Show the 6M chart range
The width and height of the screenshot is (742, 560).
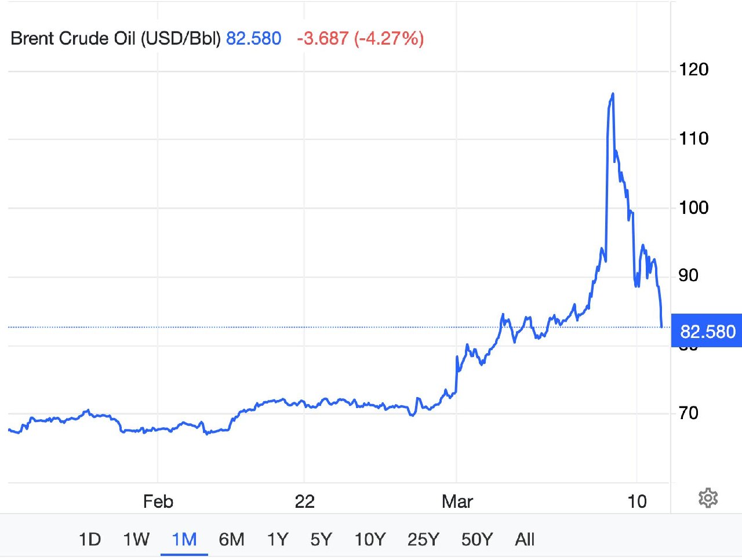[231, 540]
